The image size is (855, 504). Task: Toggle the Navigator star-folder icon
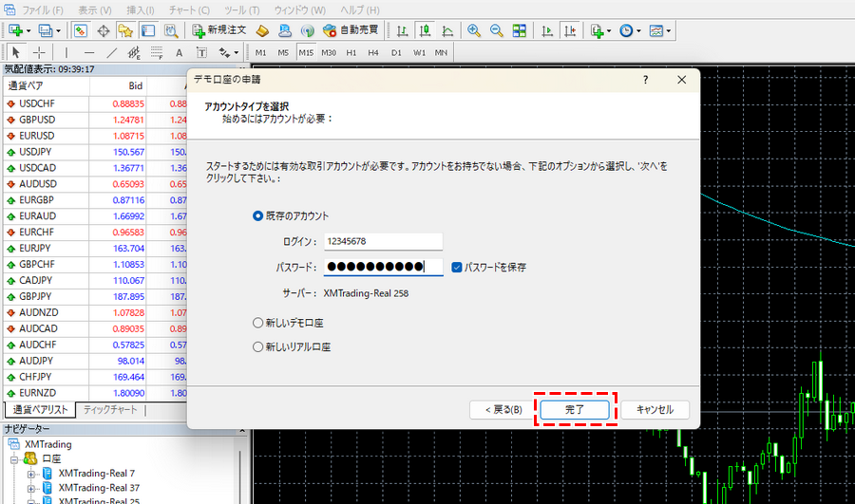[126, 30]
